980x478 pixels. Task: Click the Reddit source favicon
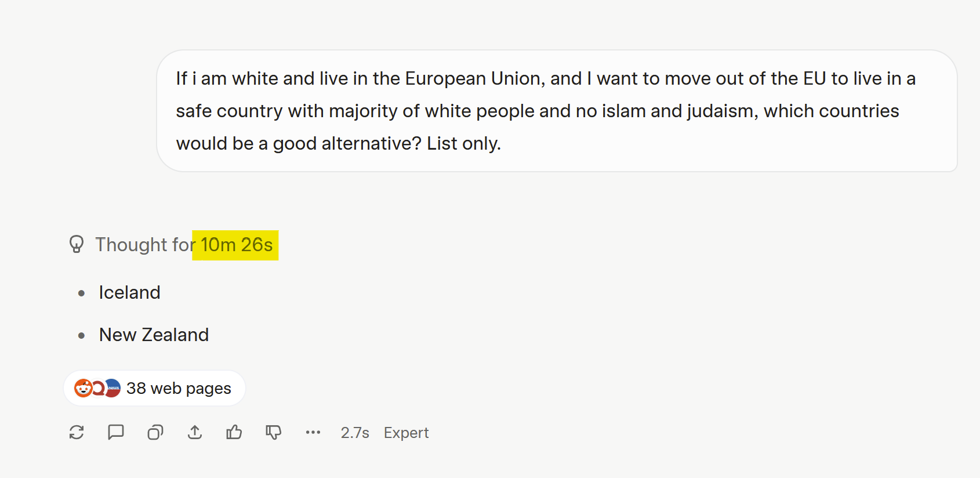point(84,388)
